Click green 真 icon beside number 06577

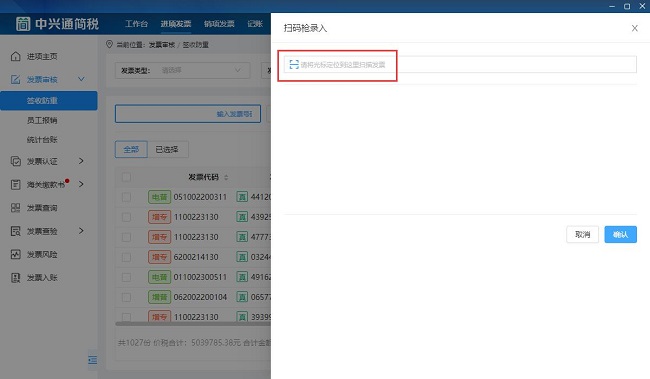242,297
